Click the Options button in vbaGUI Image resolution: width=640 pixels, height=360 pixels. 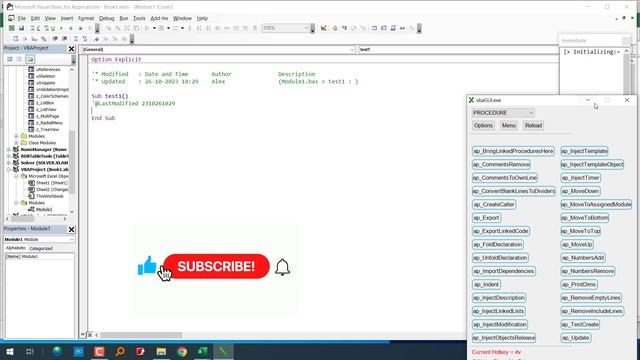[483, 126]
